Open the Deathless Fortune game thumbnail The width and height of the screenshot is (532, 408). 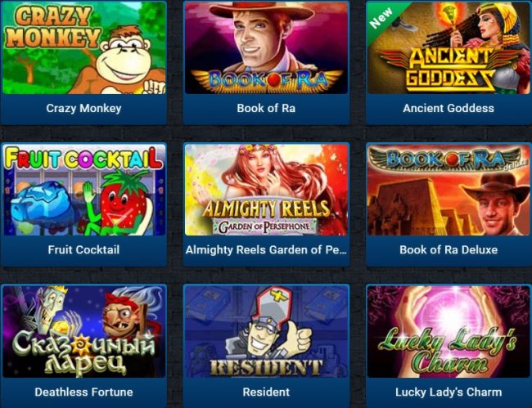pos(83,332)
